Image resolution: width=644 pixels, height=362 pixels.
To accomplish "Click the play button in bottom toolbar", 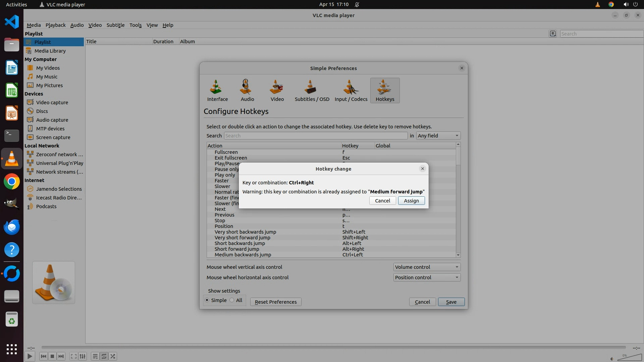I will pos(30,356).
